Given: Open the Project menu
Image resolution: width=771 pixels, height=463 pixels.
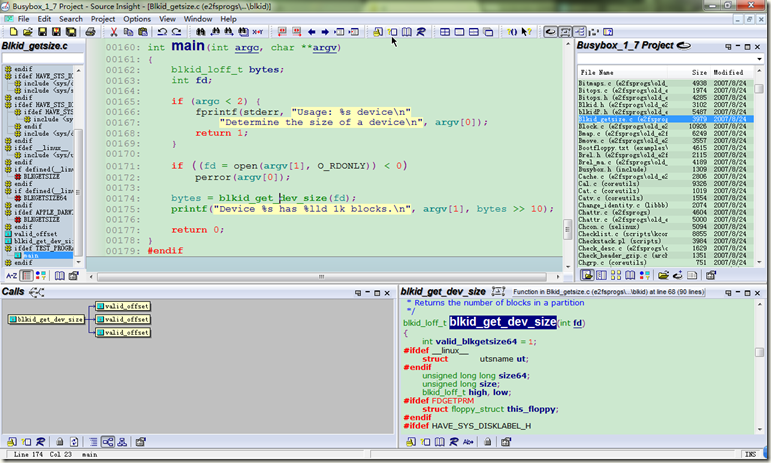Looking at the screenshot, I should point(102,18).
